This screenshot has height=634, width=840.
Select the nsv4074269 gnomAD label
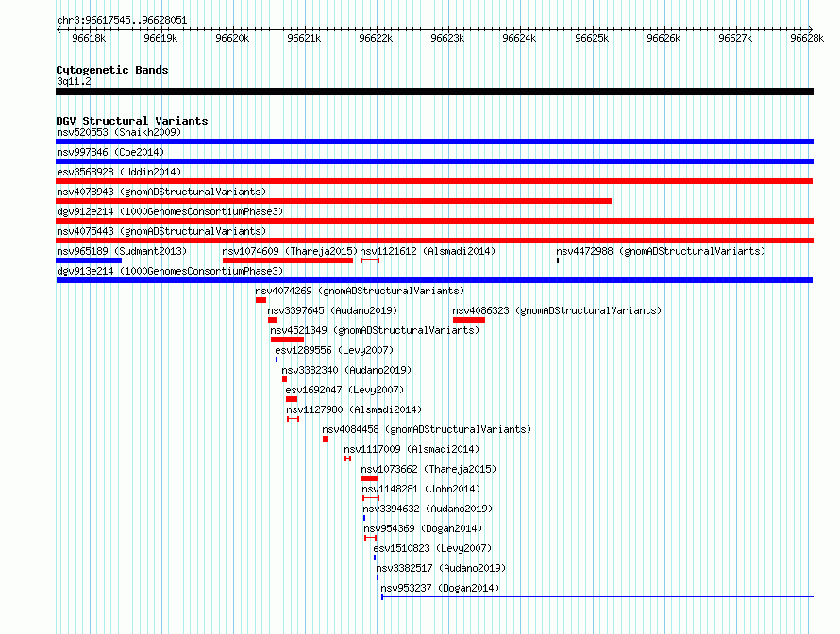(x=360, y=291)
